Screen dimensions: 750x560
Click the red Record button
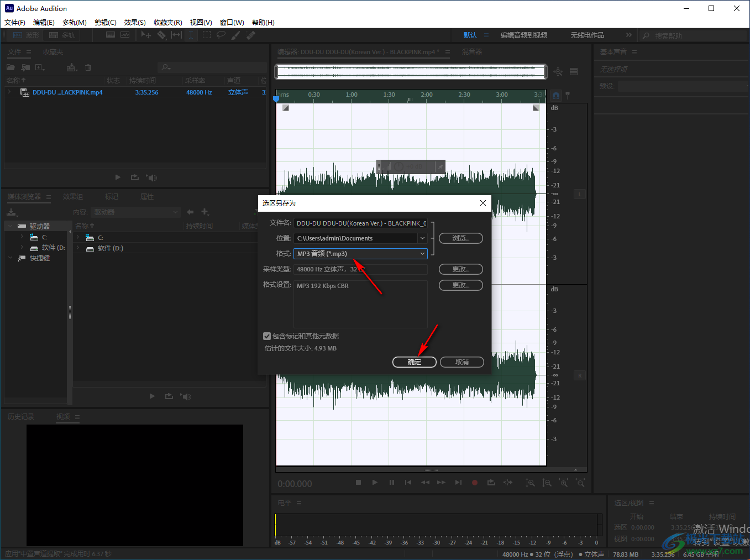pos(474,483)
